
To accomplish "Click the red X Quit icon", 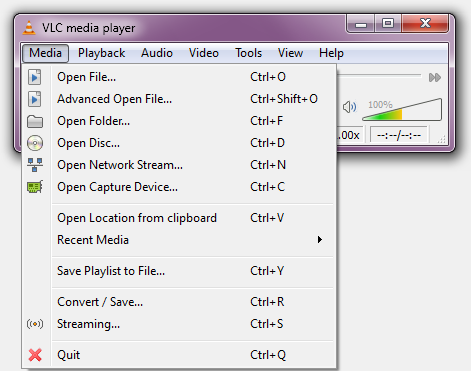I will (35, 355).
